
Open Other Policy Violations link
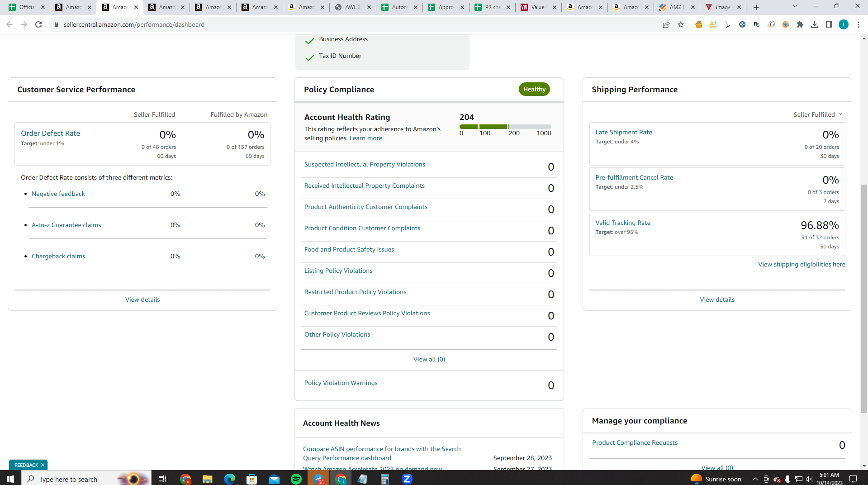pyautogui.click(x=337, y=334)
